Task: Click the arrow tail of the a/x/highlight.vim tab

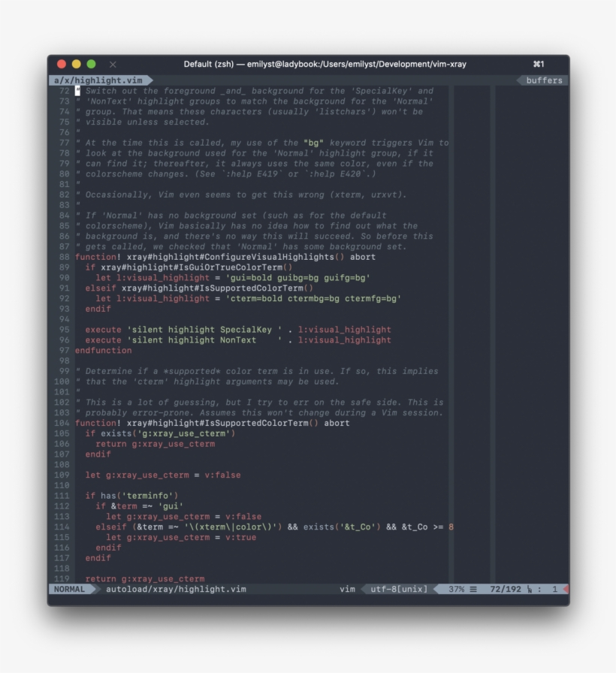Action: tap(148, 79)
